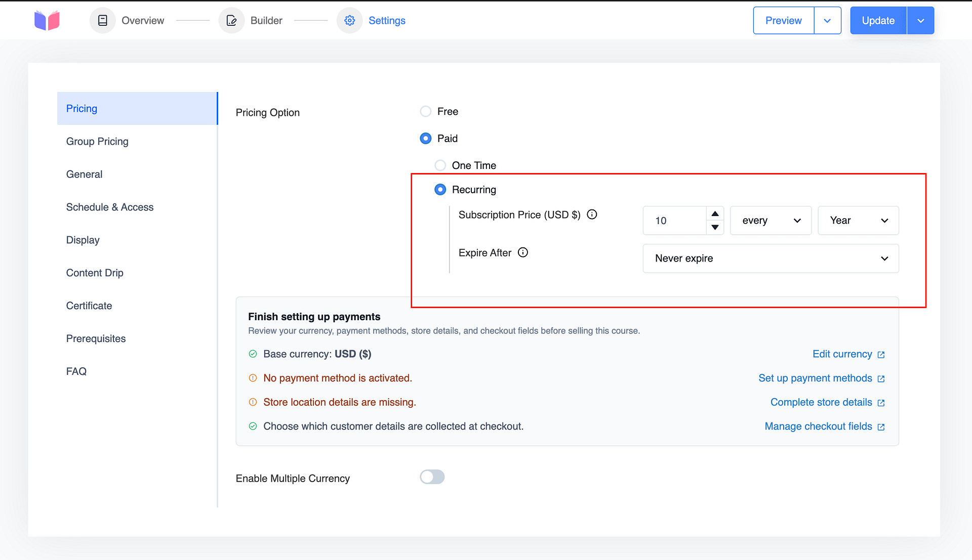Open the Content Drip tab
The image size is (972, 560).
(x=137, y=273)
